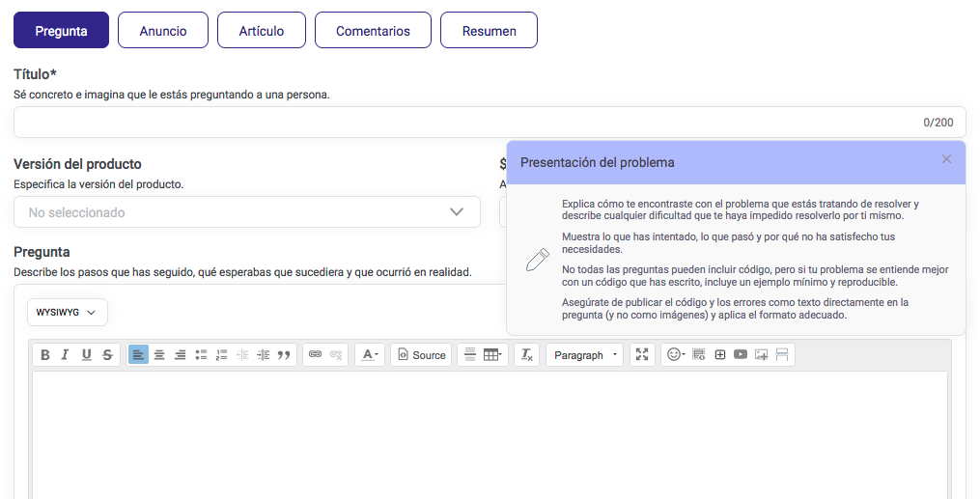Open the Versión del producto dropdown

pos(247,212)
